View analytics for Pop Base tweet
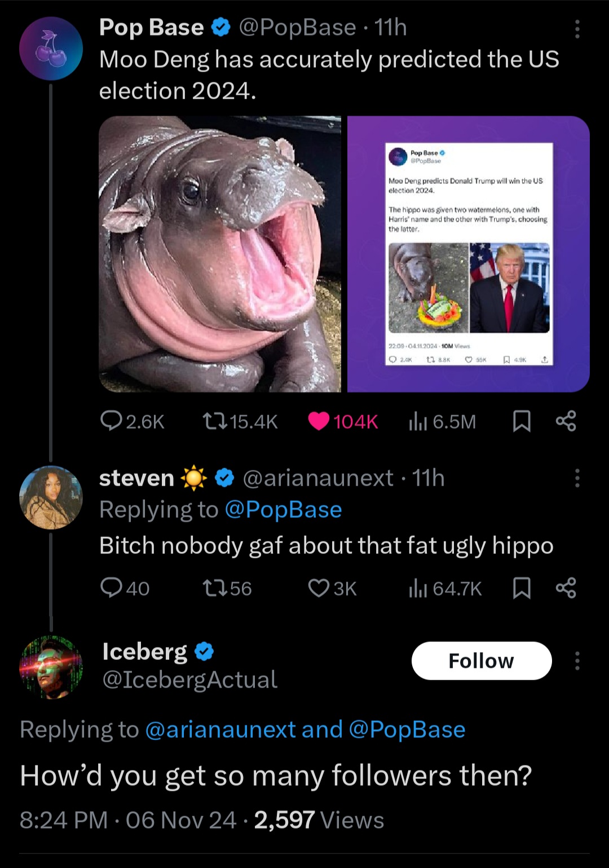This screenshot has width=609, height=868. point(418,421)
